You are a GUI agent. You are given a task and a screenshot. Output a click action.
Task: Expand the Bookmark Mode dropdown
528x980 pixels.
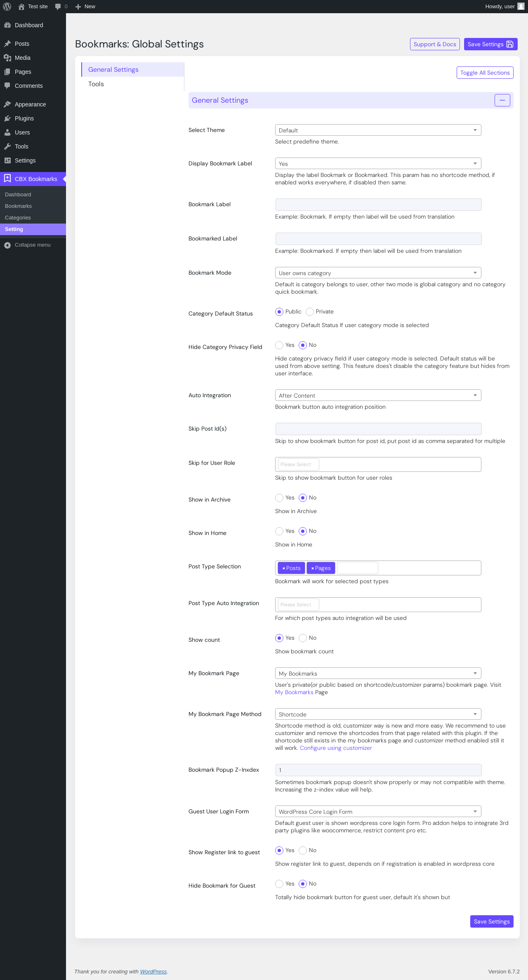pos(378,273)
